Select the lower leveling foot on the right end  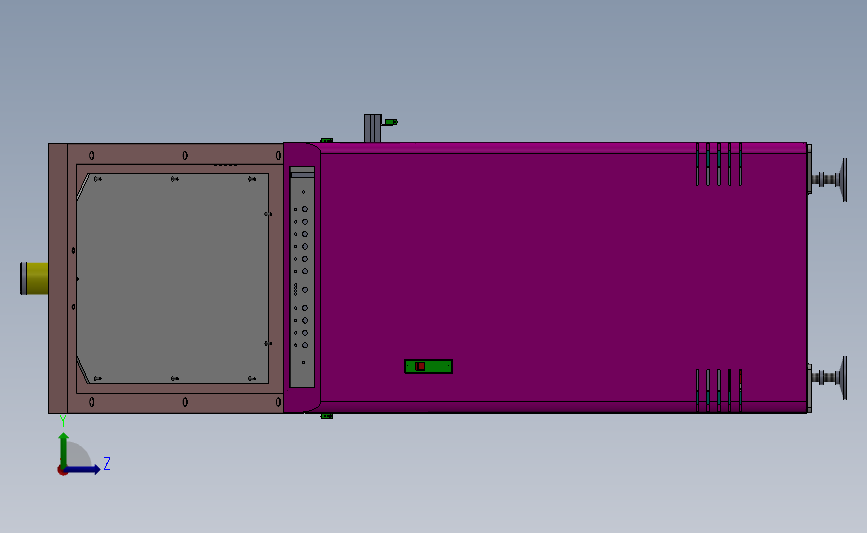click(828, 378)
